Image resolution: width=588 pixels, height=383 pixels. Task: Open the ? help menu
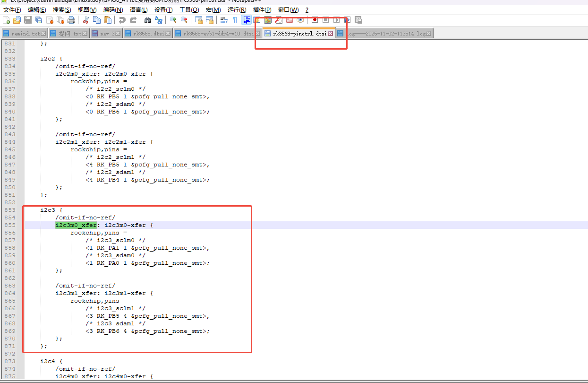click(307, 10)
